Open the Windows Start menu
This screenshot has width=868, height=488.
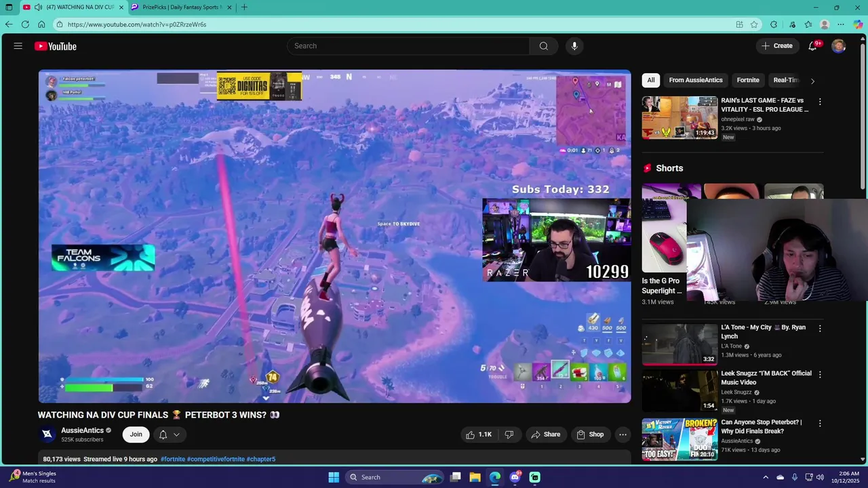pyautogui.click(x=334, y=477)
